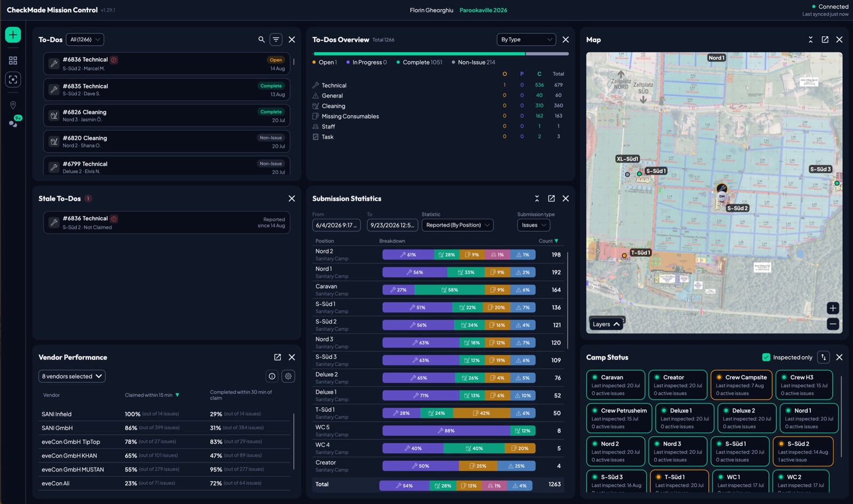Open the S-Süd 2 camp status card
This screenshot has height=504, width=853.
point(803,451)
